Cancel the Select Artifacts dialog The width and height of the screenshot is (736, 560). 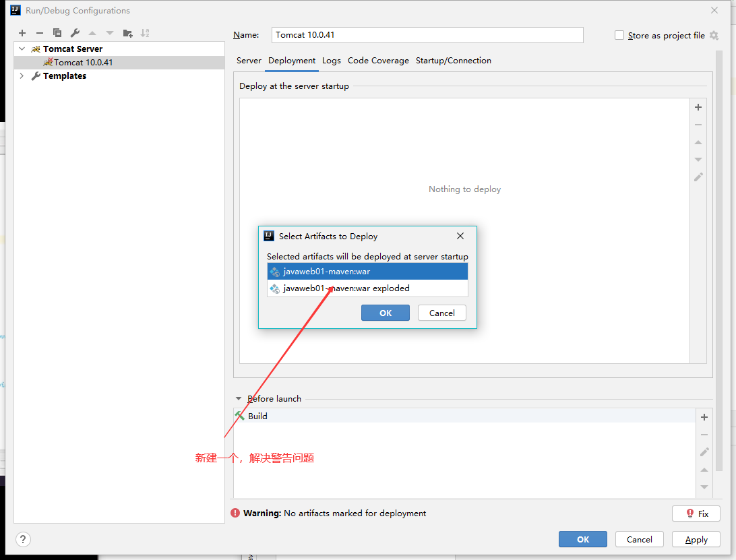(x=442, y=313)
